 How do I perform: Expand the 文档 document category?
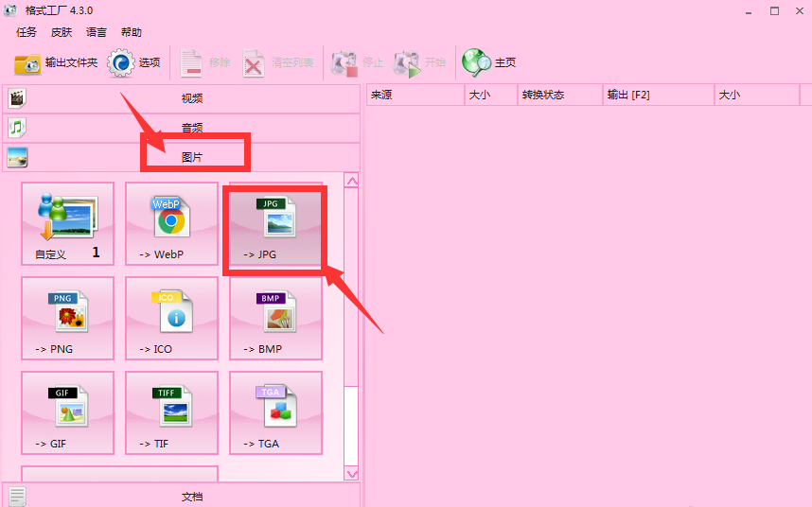click(182, 497)
